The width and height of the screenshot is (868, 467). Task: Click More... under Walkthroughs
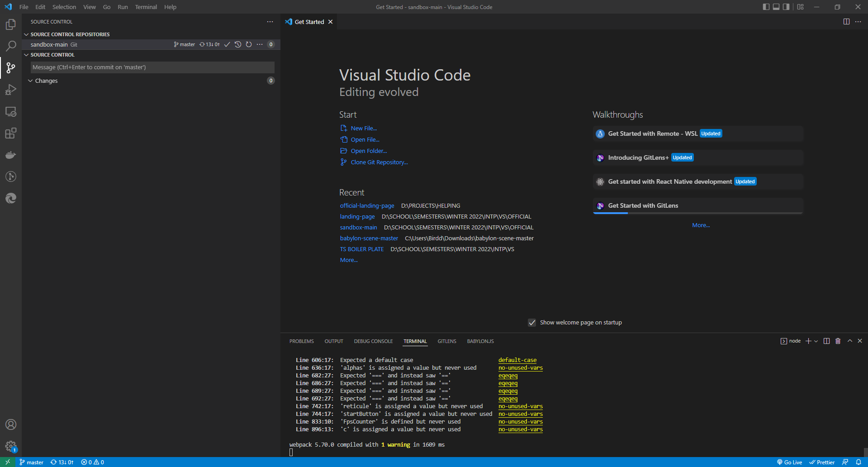pos(701,225)
